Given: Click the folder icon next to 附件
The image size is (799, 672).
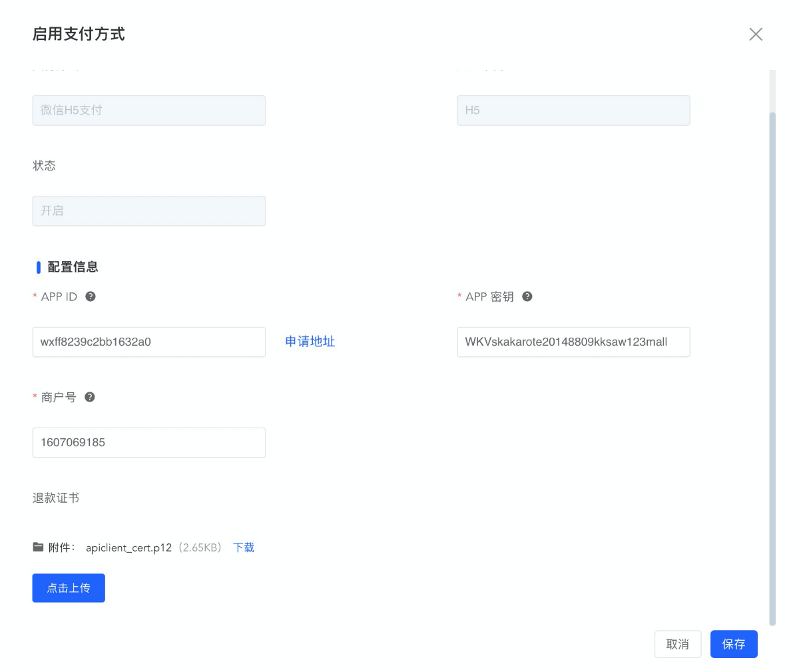Looking at the screenshot, I should point(39,547).
